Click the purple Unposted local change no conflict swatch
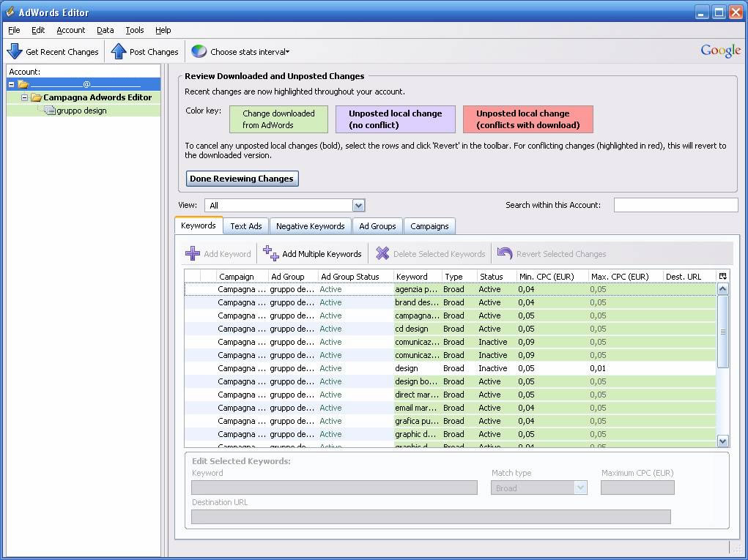This screenshot has height=560, width=748. pos(396,119)
